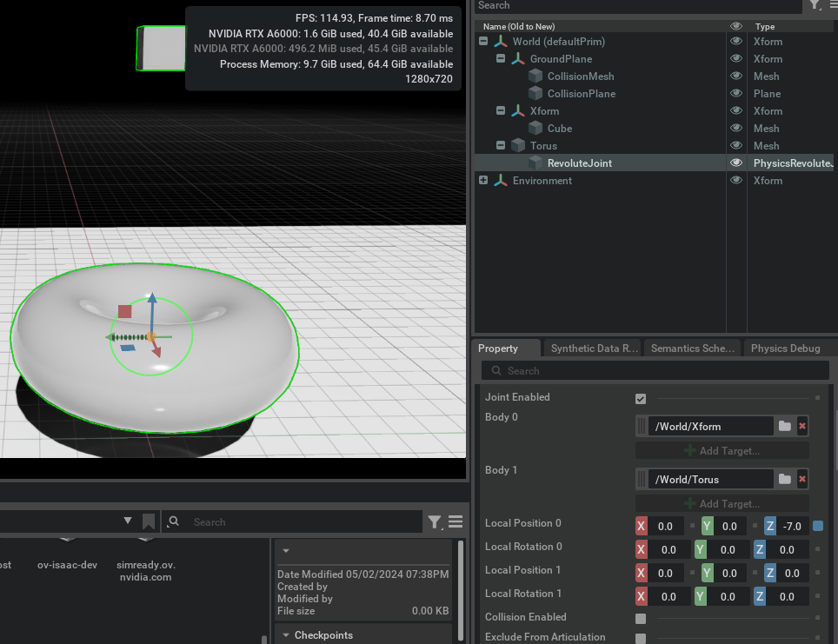Switch to the Physics Debug tab
Image resolution: width=838 pixels, height=644 pixels.
click(x=785, y=349)
